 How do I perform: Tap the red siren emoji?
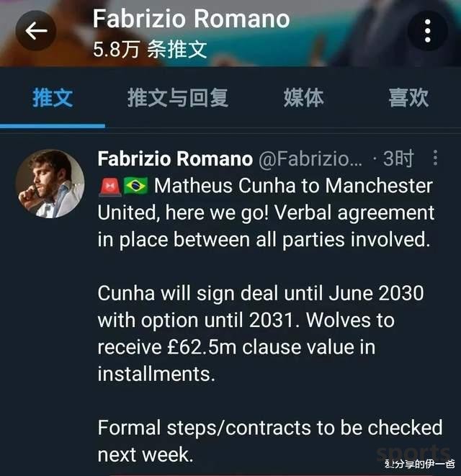[x=110, y=187]
